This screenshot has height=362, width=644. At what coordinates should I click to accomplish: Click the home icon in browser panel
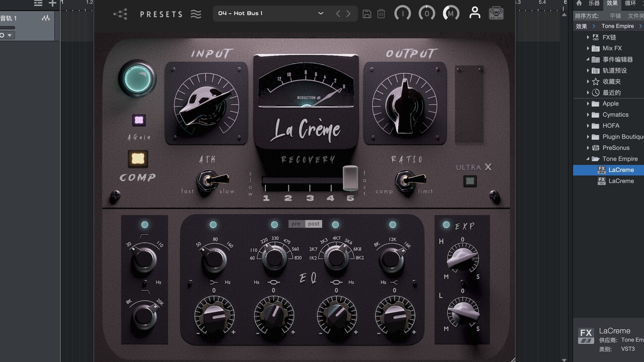tap(579, 3)
